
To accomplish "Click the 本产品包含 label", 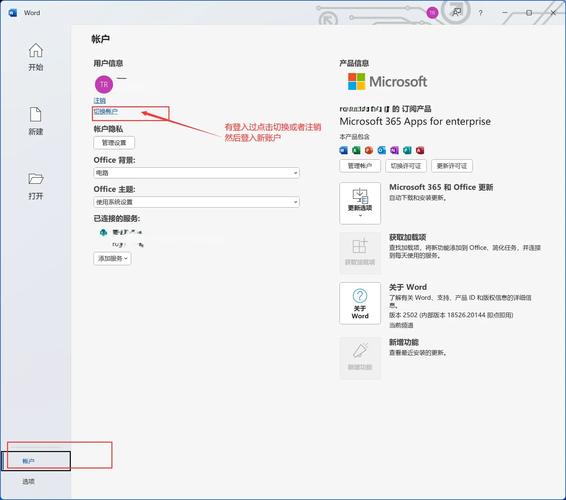I will point(354,137).
